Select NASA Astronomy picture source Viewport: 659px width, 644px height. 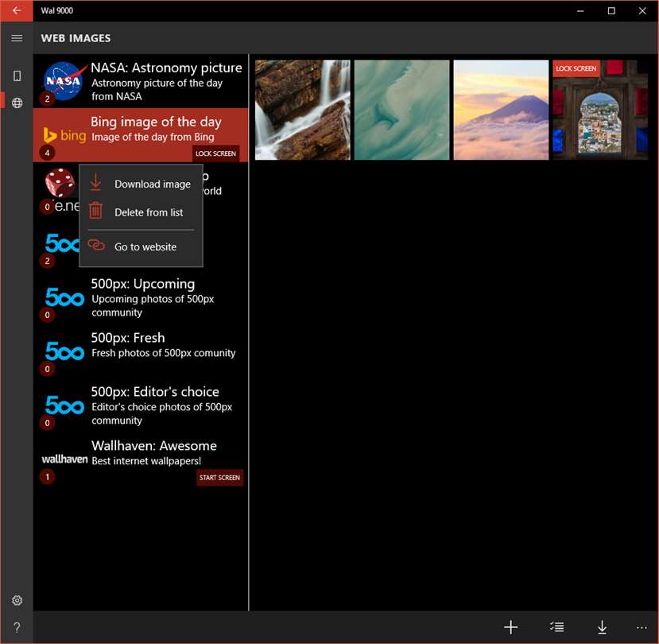(141, 81)
